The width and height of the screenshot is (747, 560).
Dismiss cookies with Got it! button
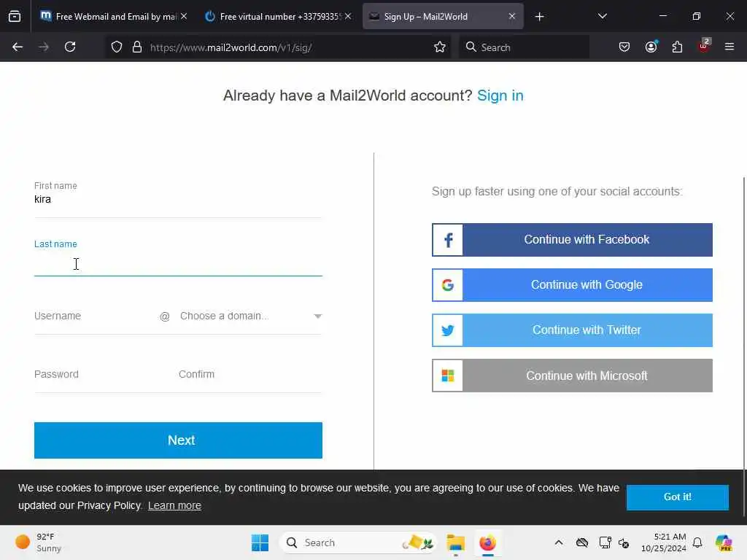tap(678, 497)
